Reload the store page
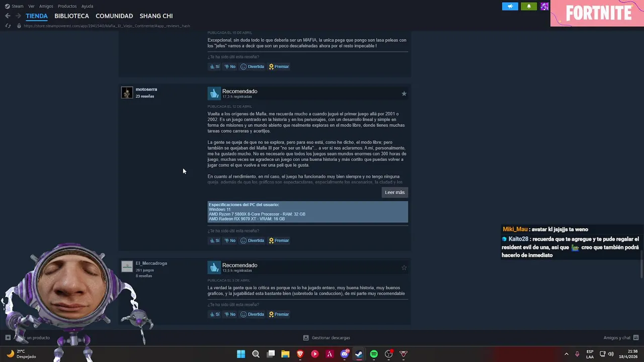 click(8, 26)
